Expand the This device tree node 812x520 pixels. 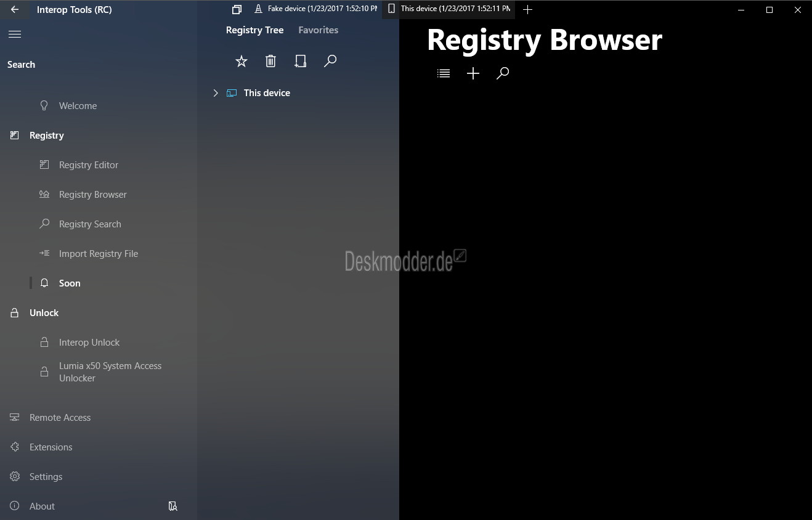click(216, 93)
